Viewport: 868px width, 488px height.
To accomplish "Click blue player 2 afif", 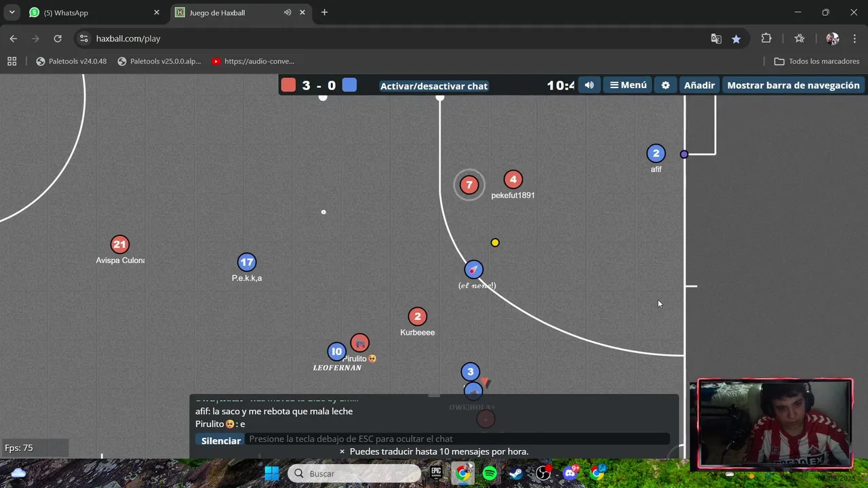I will tap(656, 153).
